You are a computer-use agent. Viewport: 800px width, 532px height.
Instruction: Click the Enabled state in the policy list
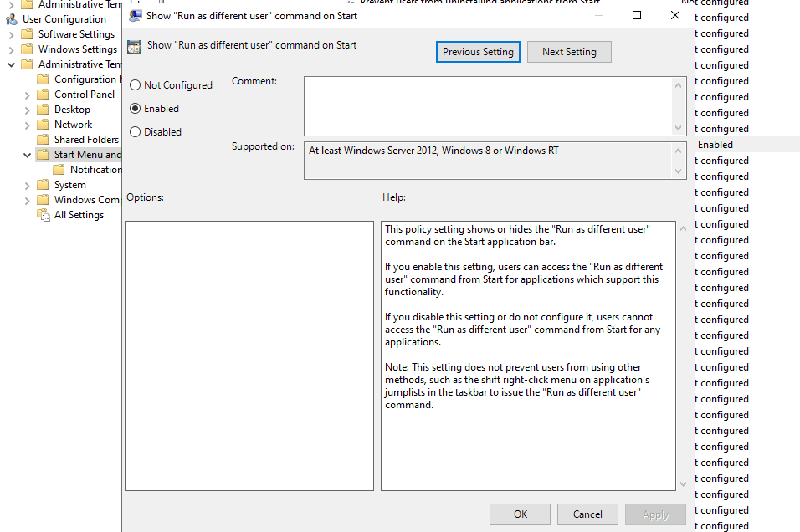coord(715,145)
